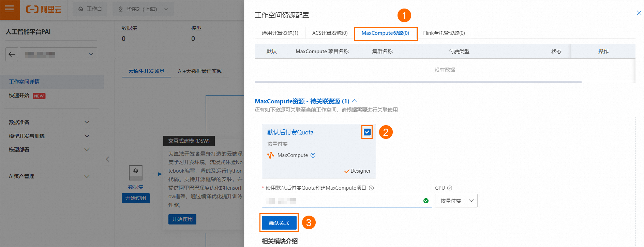Expand the AI资产管理 menu
Viewport: 644px width, 247px height.
pyautogui.click(x=49, y=176)
